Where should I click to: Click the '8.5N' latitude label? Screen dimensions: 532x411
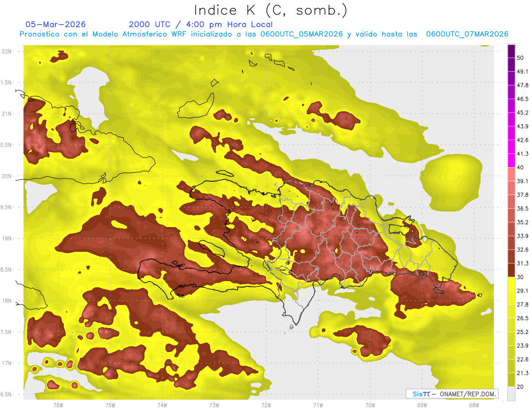coord(7,270)
